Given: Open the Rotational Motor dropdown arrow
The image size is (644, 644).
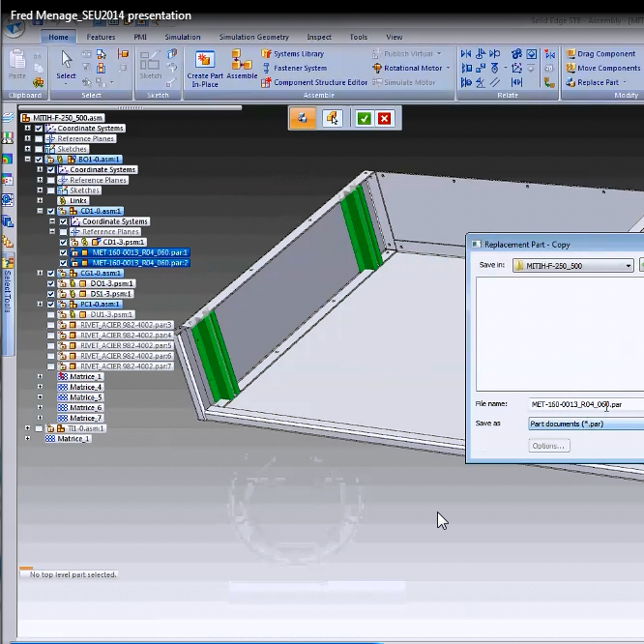Looking at the screenshot, I should point(448,69).
